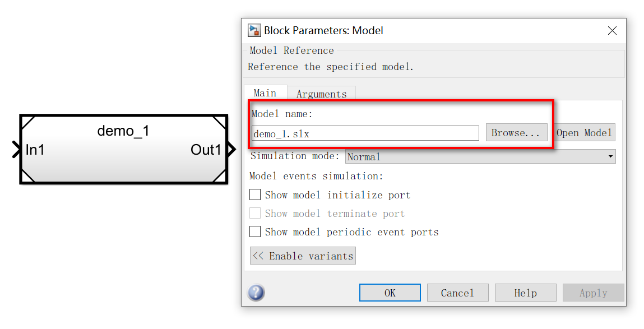Image resolution: width=644 pixels, height=329 pixels.
Task: Click the bottom-right corner marker of demo_1 block
Action: click(219, 176)
